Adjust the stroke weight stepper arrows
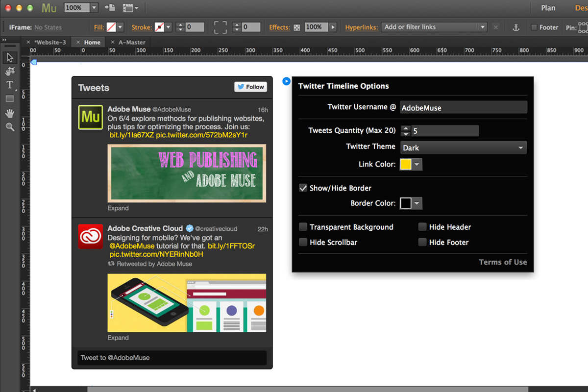Image resolution: width=588 pixels, height=392 pixels. point(180,27)
